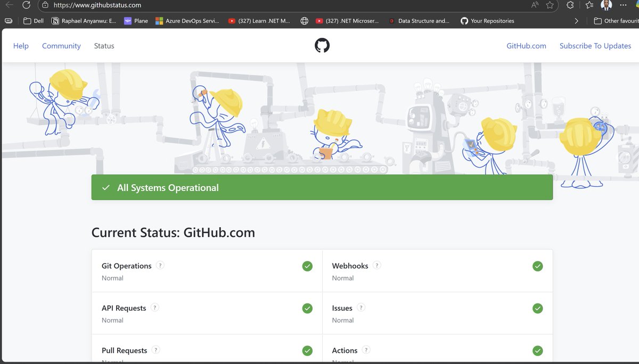Select the Status navigation item
Viewport: 639px width, 364px height.
[x=104, y=46]
